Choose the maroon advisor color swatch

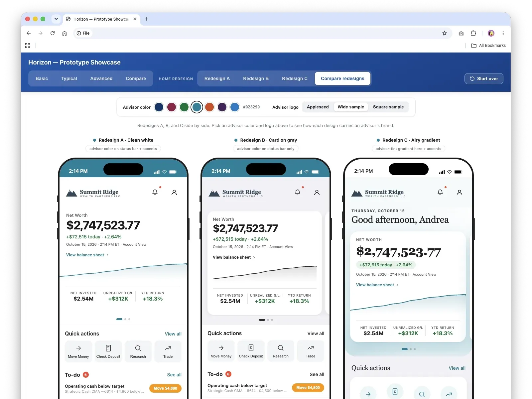click(172, 107)
